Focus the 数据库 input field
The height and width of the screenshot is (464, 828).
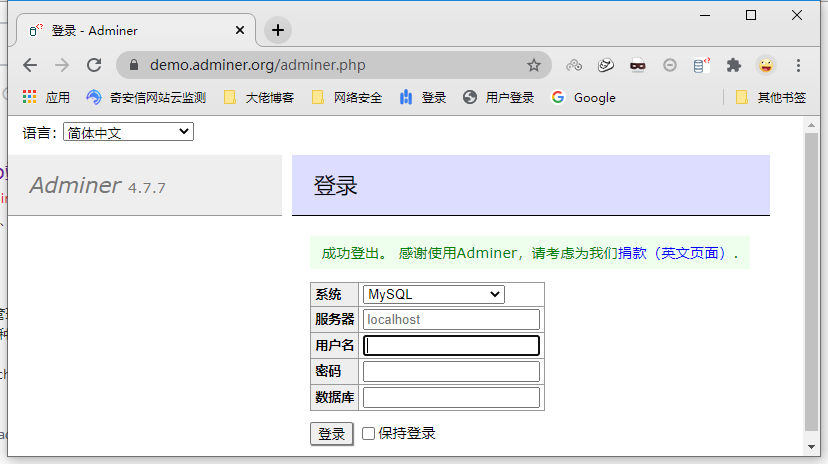tap(451, 397)
